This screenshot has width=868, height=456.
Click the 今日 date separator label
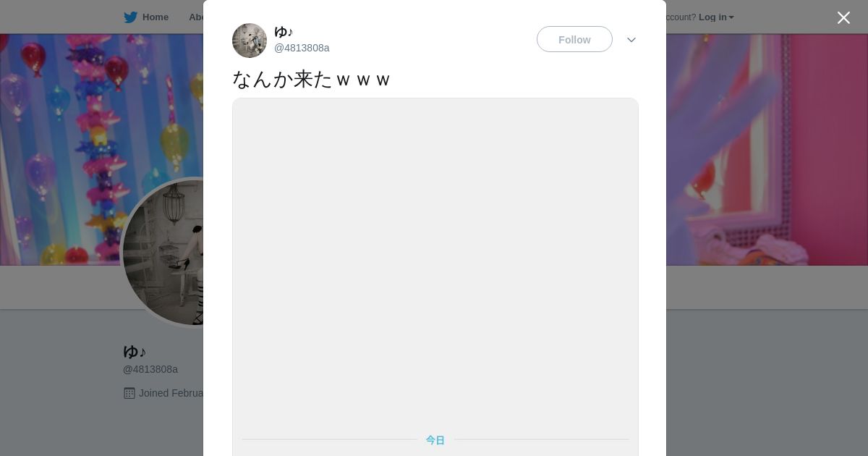(x=435, y=440)
